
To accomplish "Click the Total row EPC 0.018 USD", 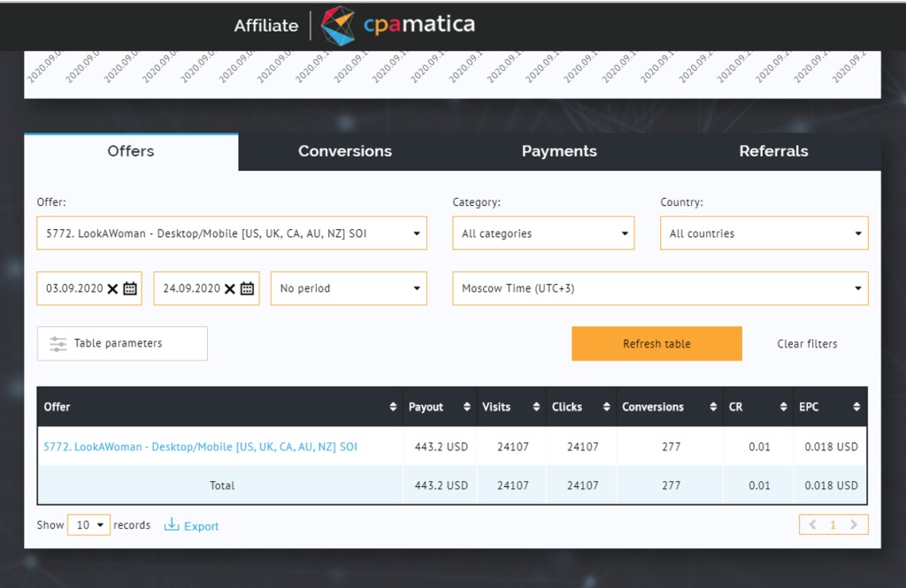I will (831, 485).
